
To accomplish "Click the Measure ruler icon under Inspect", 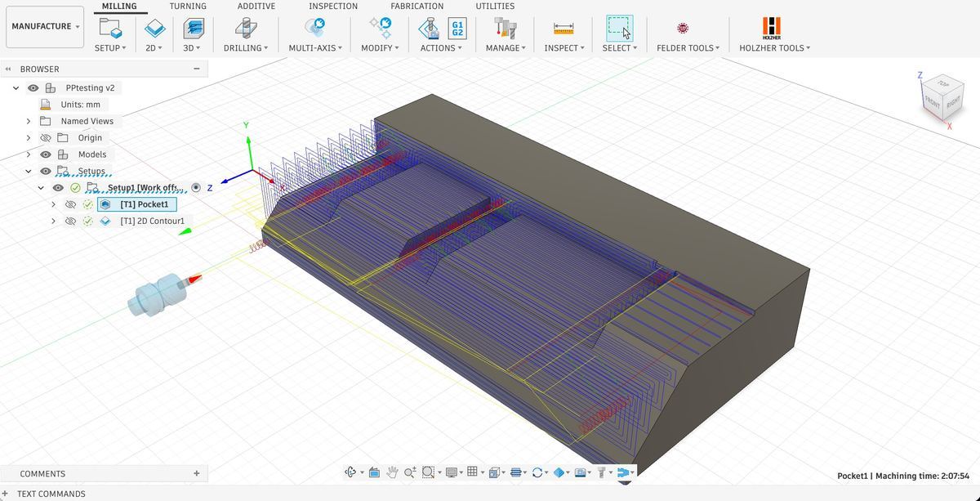I will coord(563,28).
